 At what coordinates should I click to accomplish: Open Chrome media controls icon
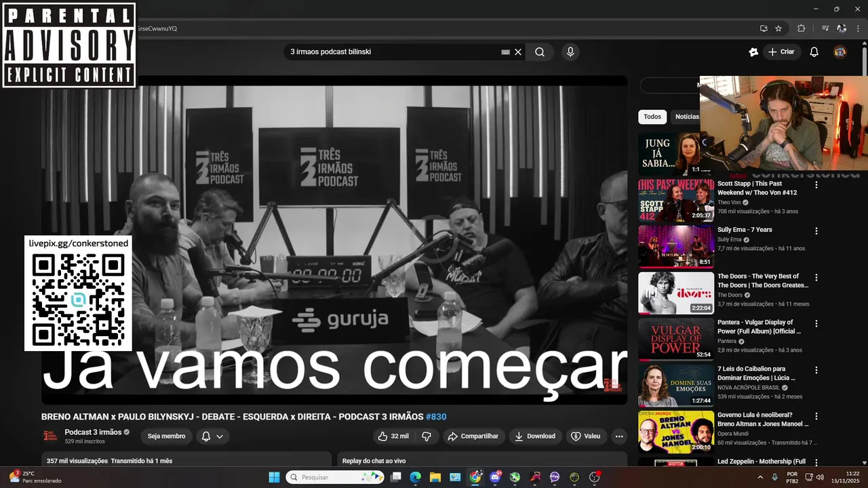(x=825, y=28)
